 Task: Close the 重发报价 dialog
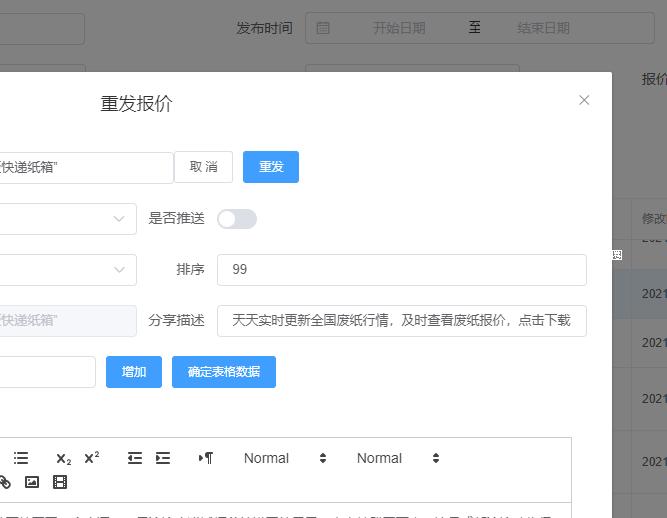(584, 100)
